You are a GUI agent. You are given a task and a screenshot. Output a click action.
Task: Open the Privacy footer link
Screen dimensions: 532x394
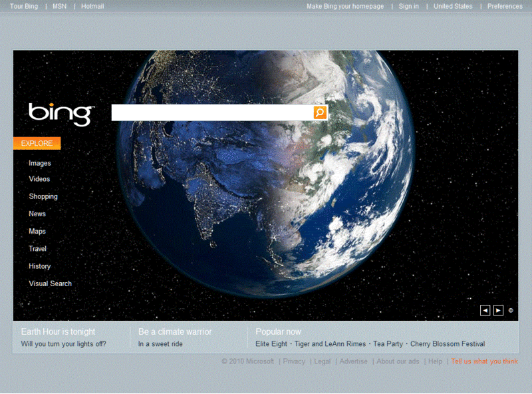(294, 361)
